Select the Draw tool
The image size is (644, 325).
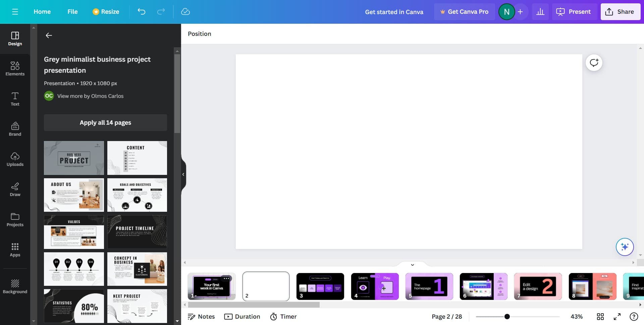pyautogui.click(x=15, y=189)
